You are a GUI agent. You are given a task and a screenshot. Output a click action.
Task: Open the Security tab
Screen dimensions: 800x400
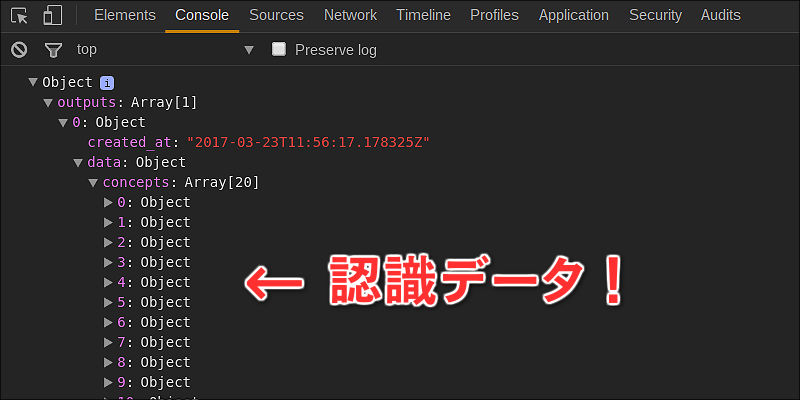tap(655, 15)
